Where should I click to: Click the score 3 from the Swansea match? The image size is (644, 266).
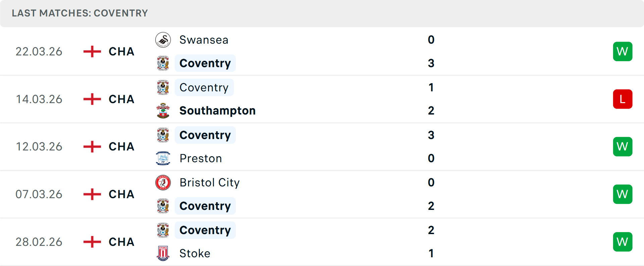tap(431, 63)
